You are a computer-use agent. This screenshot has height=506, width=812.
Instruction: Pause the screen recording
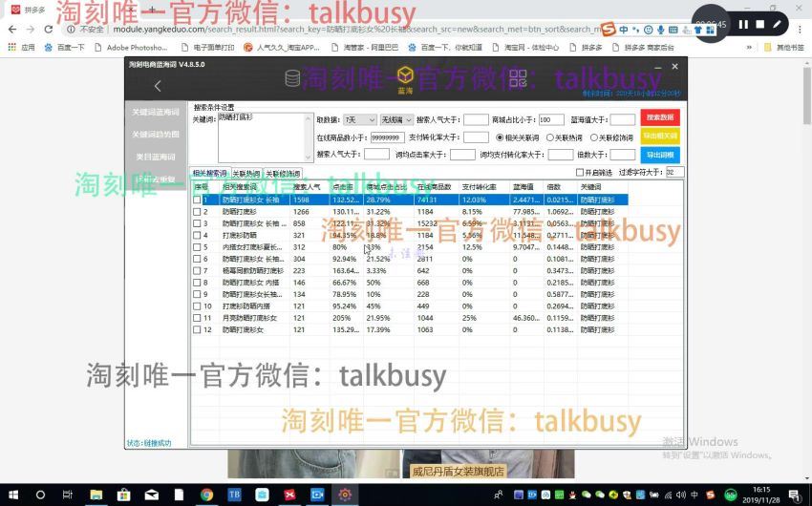click(x=743, y=24)
